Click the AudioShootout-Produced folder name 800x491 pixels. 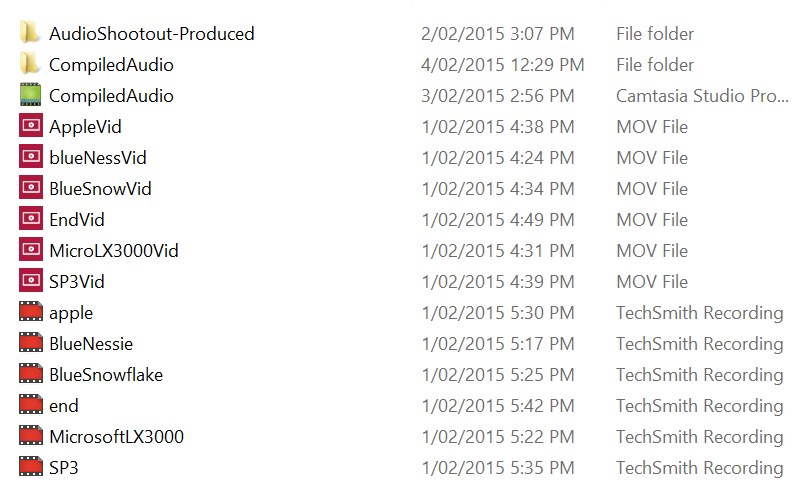[152, 34]
